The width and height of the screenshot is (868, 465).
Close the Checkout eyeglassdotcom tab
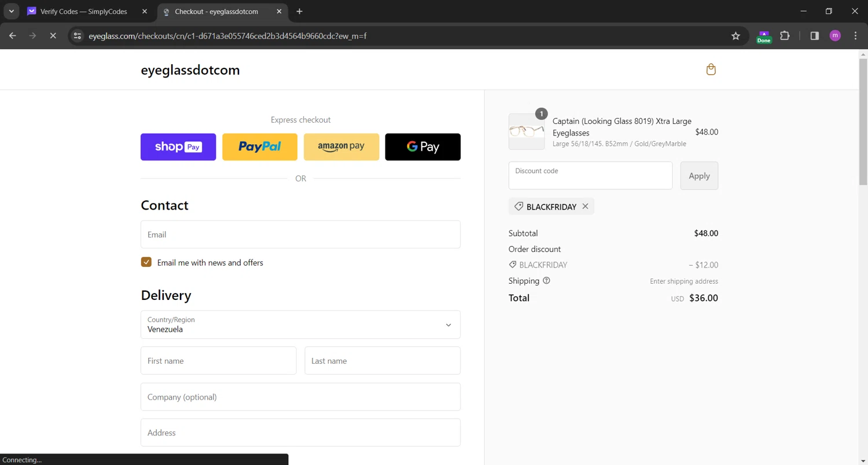279,12
